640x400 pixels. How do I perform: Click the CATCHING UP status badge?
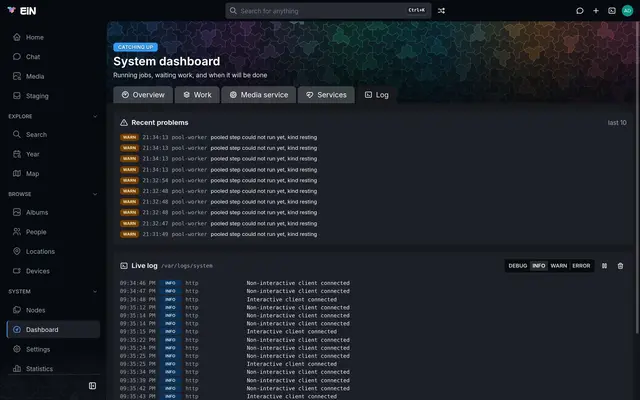[136, 47]
